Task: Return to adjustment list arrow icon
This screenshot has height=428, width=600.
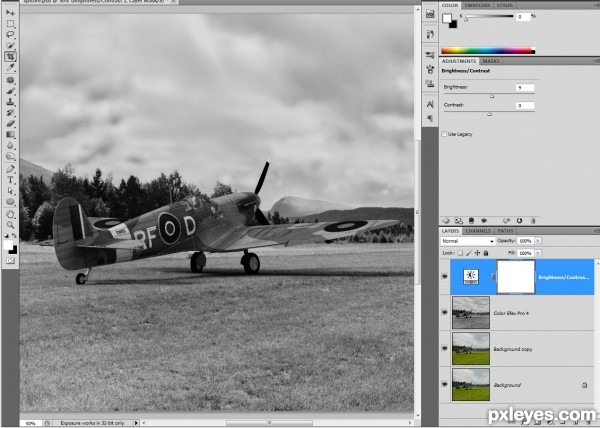Action: (x=446, y=221)
